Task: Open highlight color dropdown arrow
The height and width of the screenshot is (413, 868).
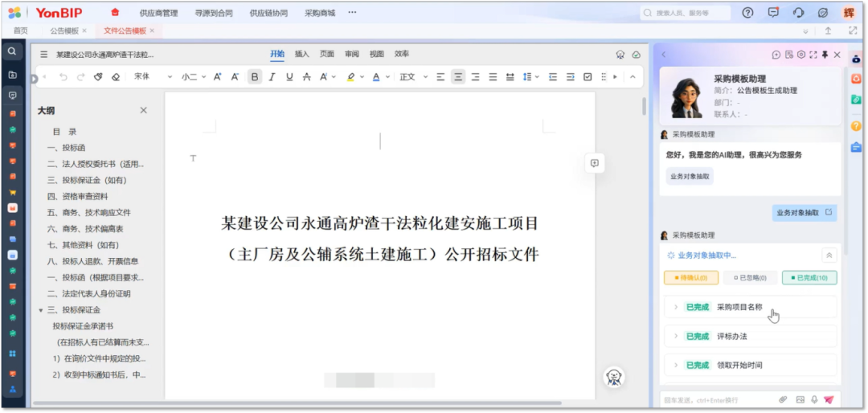Action: pyautogui.click(x=362, y=77)
